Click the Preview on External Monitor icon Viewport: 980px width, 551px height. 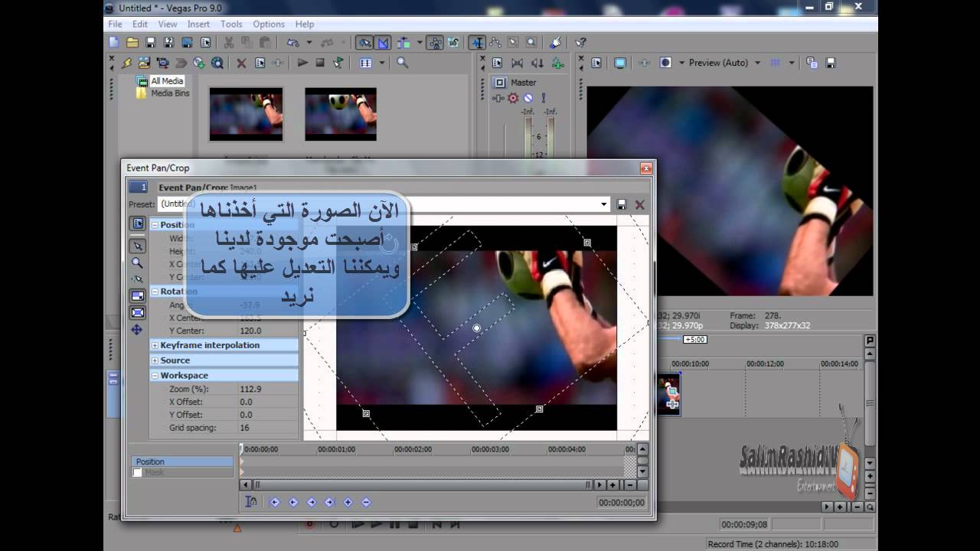(620, 63)
